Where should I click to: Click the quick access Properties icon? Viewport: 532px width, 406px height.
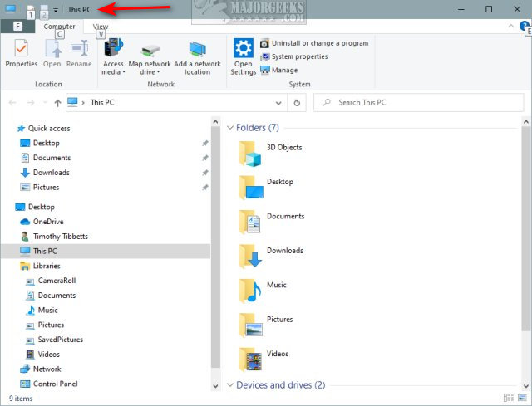tap(30, 9)
